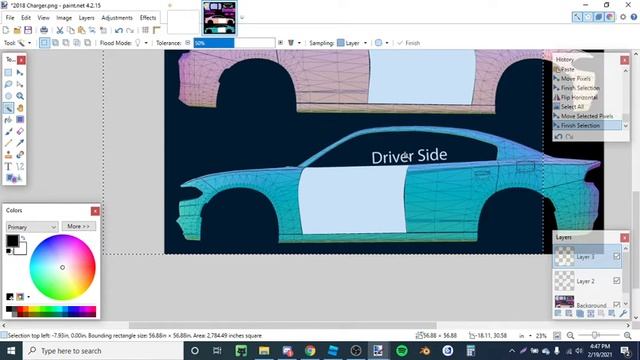
Task: Toggle the rulers icon
Action: (156, 30)
